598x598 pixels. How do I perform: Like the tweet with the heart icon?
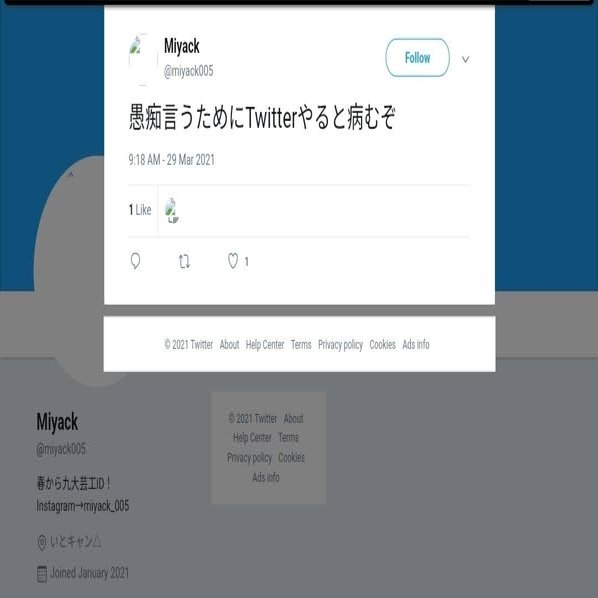pyautogui.click(x=233, y=261)
